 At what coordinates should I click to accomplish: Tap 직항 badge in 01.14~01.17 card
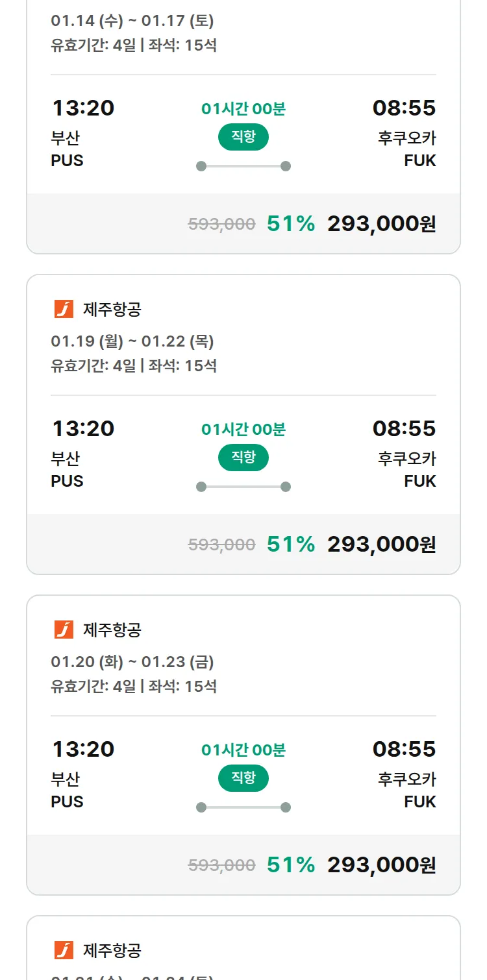click(x=243, y=137)
